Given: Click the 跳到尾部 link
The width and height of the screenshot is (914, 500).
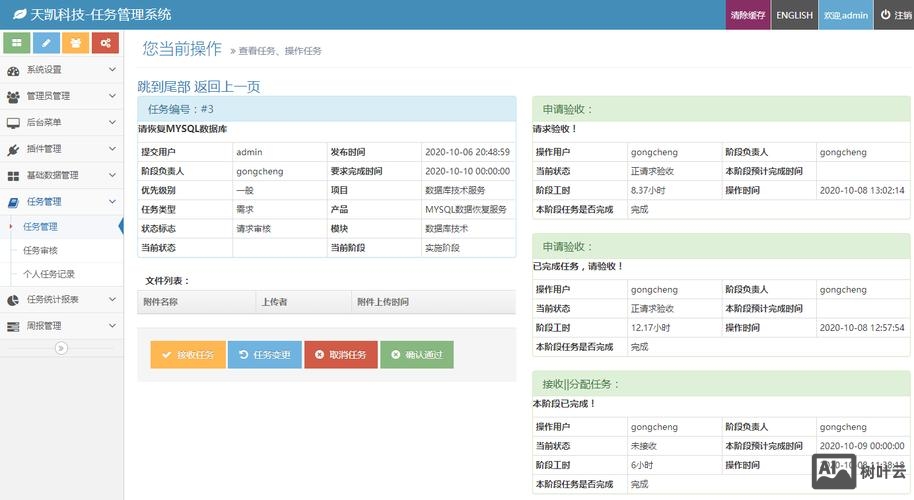Looking at the screenshot, I should click(x=164, y=87).
